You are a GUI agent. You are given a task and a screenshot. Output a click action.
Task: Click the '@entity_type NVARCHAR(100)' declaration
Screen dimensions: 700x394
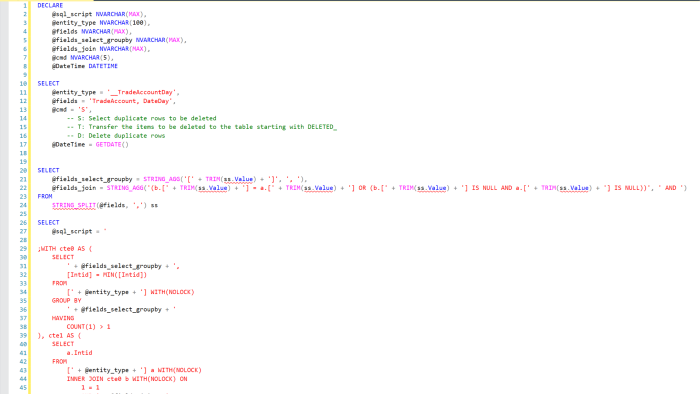click(100, 23)
